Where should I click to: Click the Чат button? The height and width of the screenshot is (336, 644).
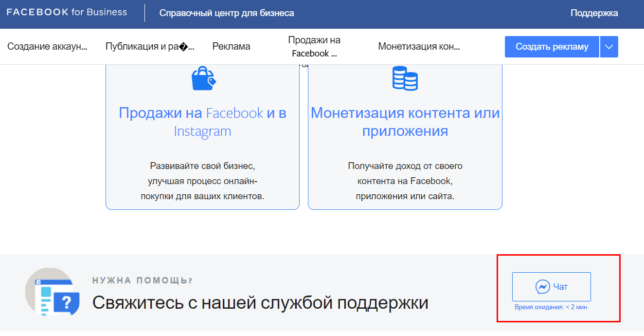pyautogui.click(x=552, y=287)
